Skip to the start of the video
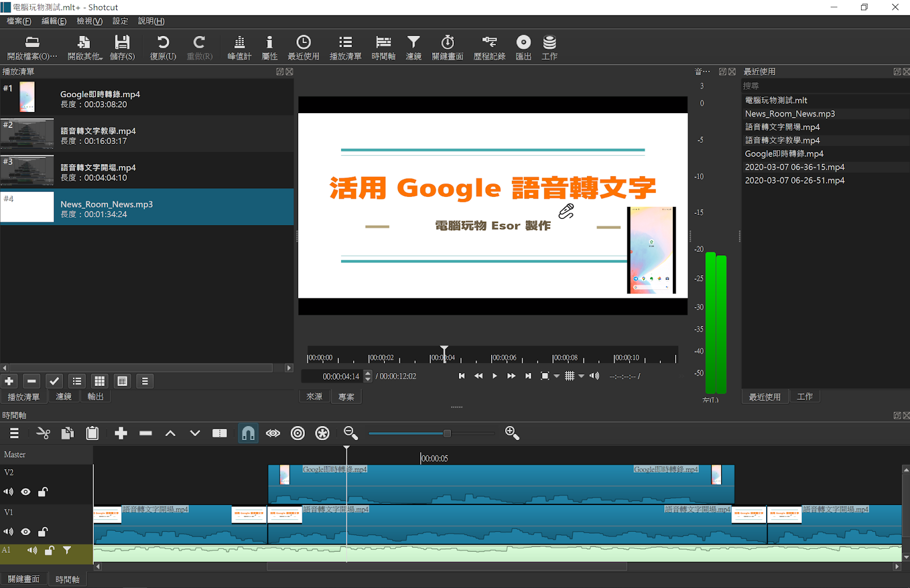Screen dimensions: 910x588 [461, 376]
